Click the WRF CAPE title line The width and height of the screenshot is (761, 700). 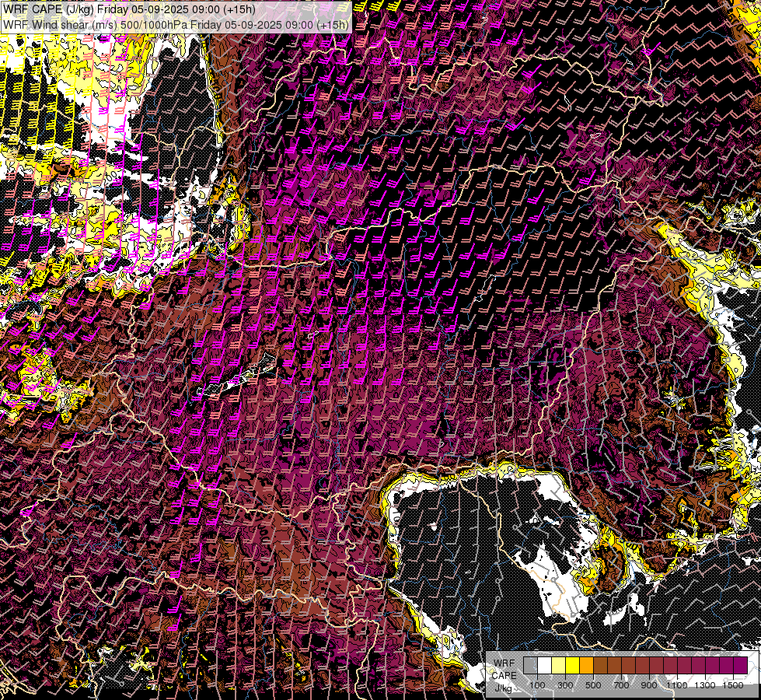point(128,9)
